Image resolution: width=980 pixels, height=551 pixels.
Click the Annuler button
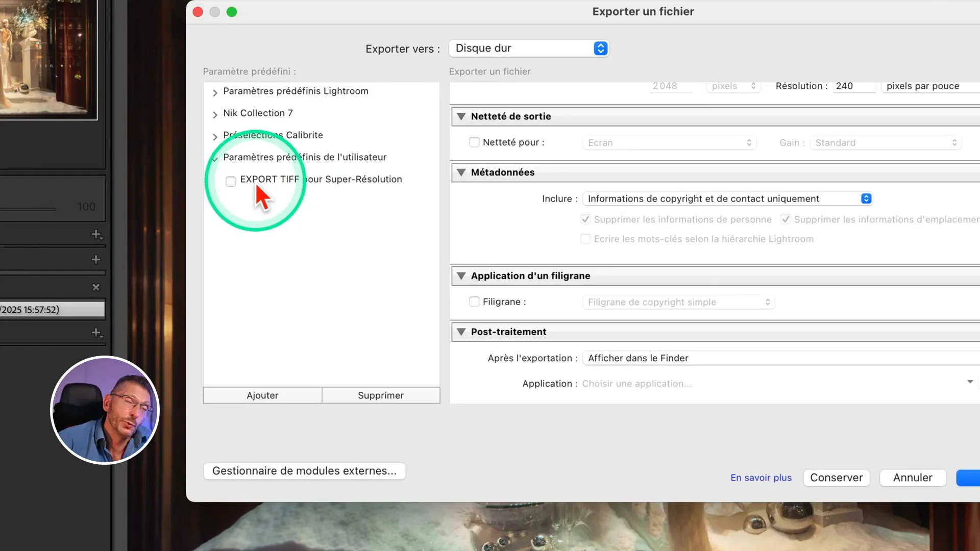click(913, 478)
